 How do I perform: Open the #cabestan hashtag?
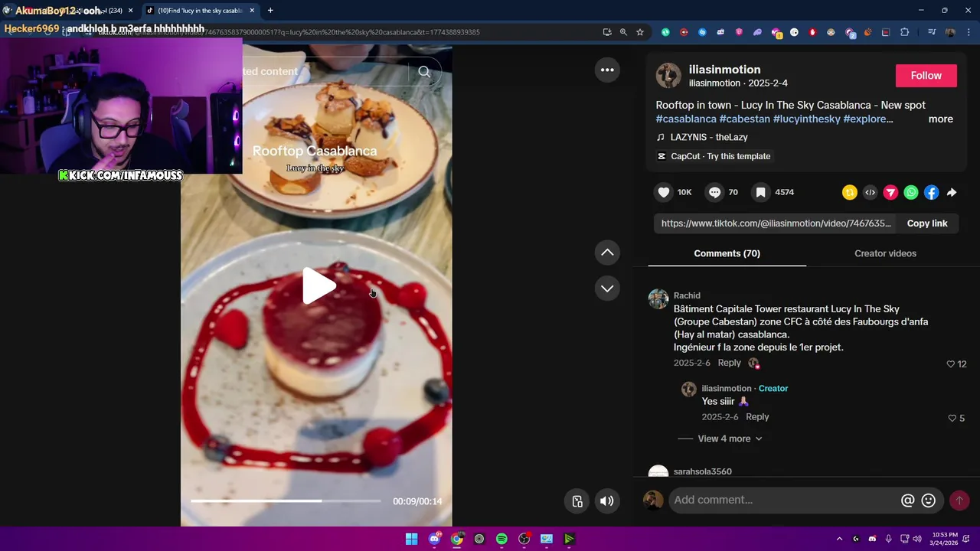click(x=745, y=119)
